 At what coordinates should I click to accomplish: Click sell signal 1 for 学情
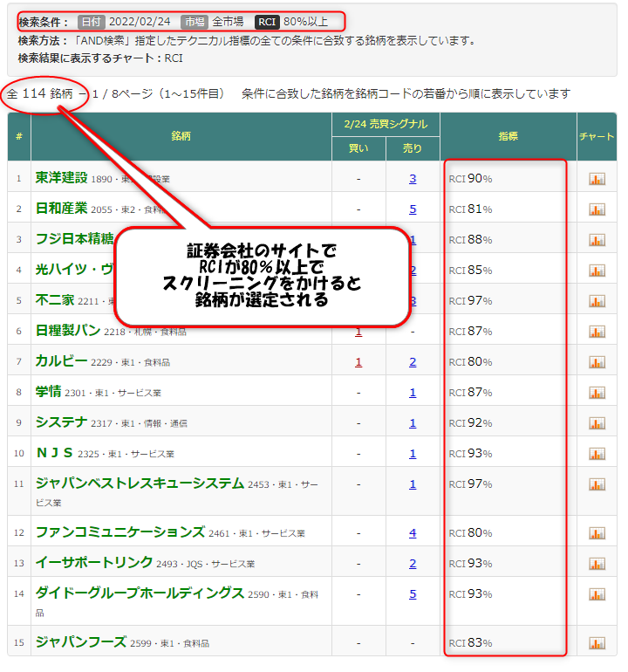coord(413,393)
